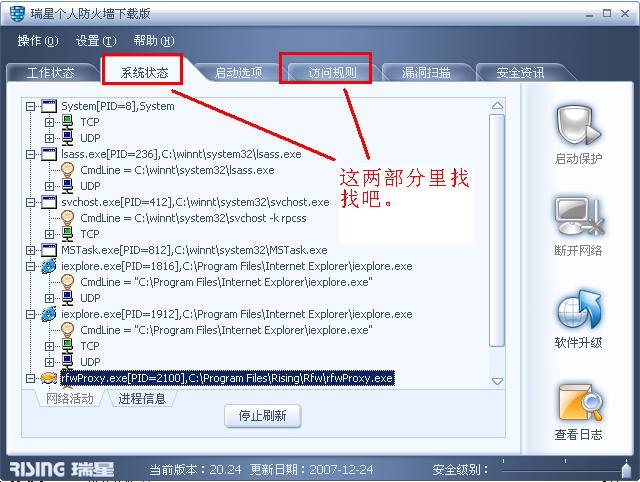This screenshot has width=640, height=482.
Task: Click the UDP network icon under System
Action: (x=67, y=138)
